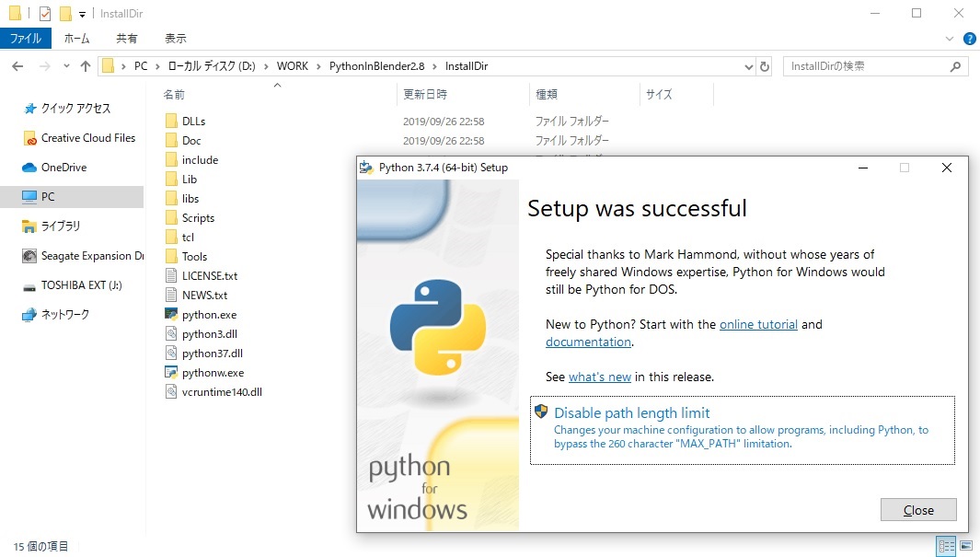The width and height of the screenshot is (980, 557).
Task: Select ライブラリ in navigation pane
Action: [x=61, y=226]
